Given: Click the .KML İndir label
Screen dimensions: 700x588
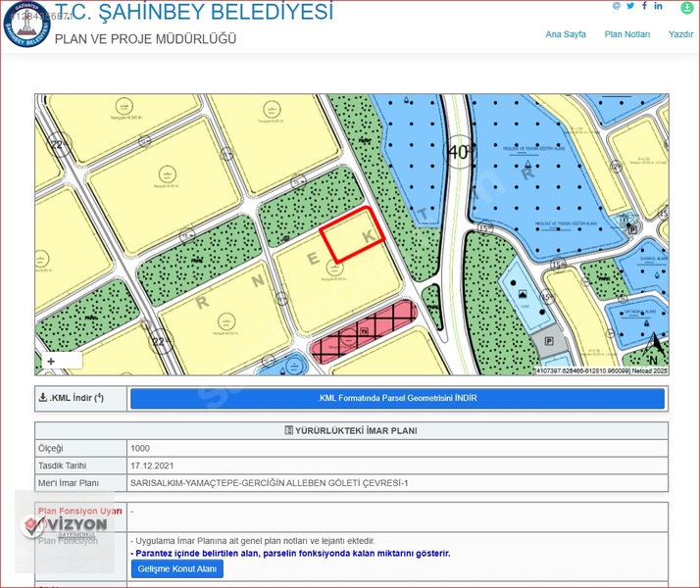Looking at the screenshot, I should [76, 398].
